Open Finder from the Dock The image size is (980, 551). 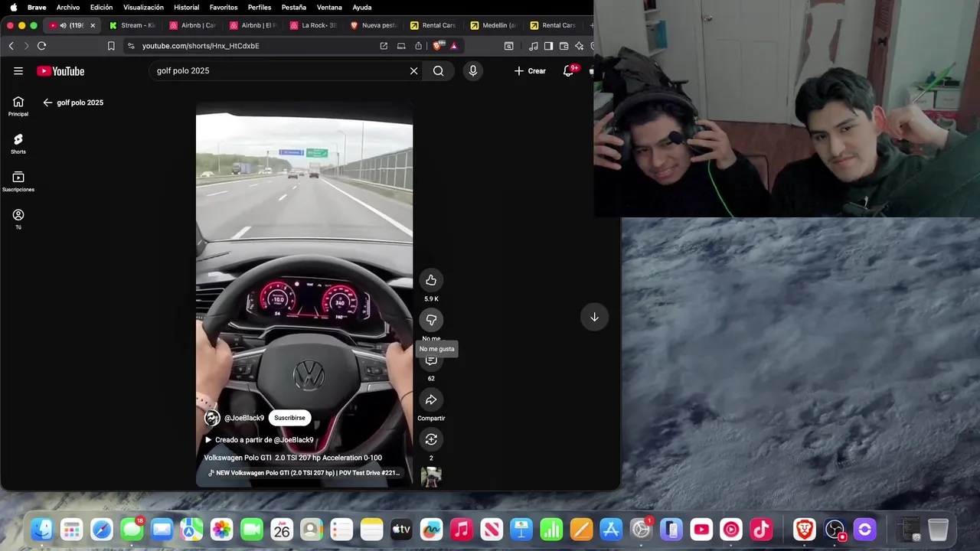(x=41, y=530)
